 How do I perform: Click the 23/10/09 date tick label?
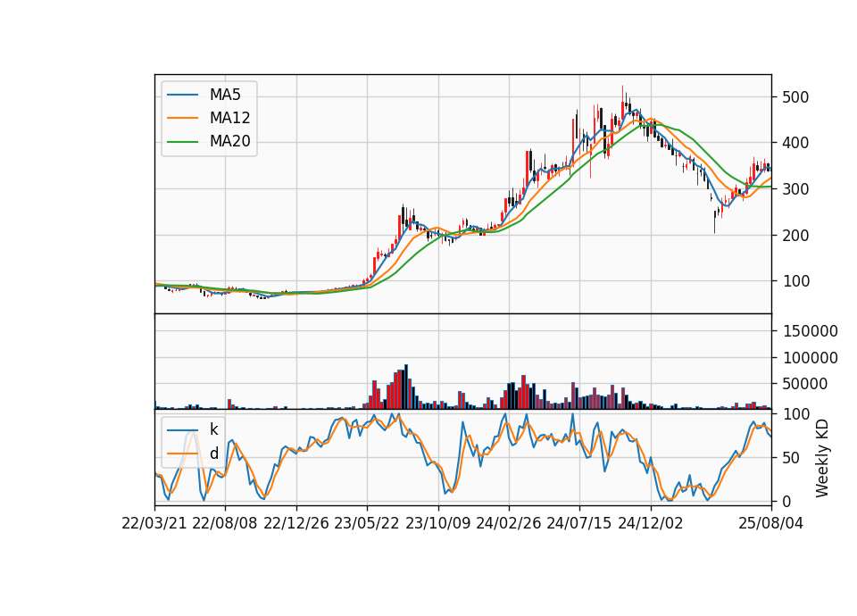[x=437, y=523]
